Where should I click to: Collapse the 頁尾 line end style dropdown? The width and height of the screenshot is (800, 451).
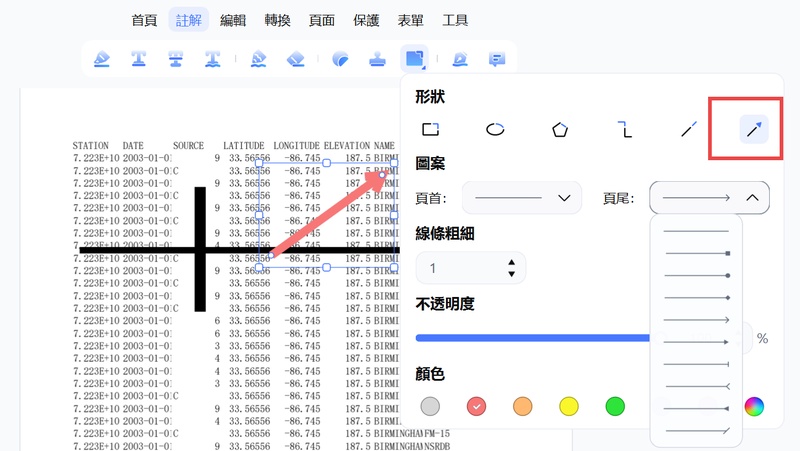click(709, 197)
